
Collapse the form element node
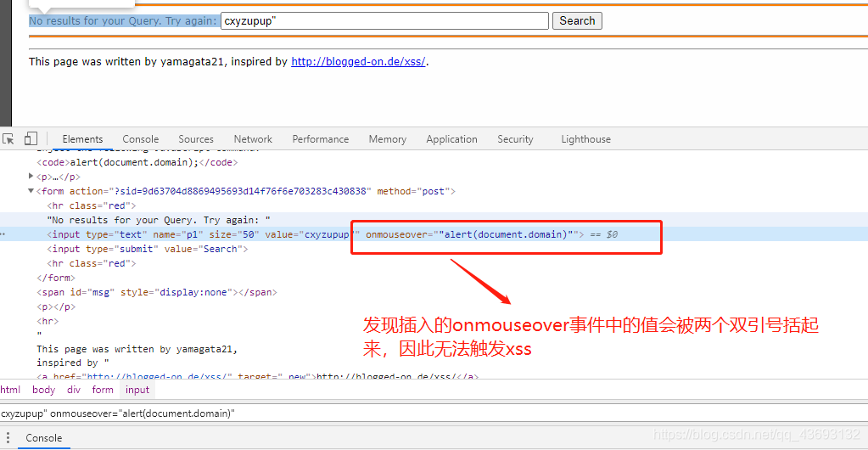coord(31,191)
